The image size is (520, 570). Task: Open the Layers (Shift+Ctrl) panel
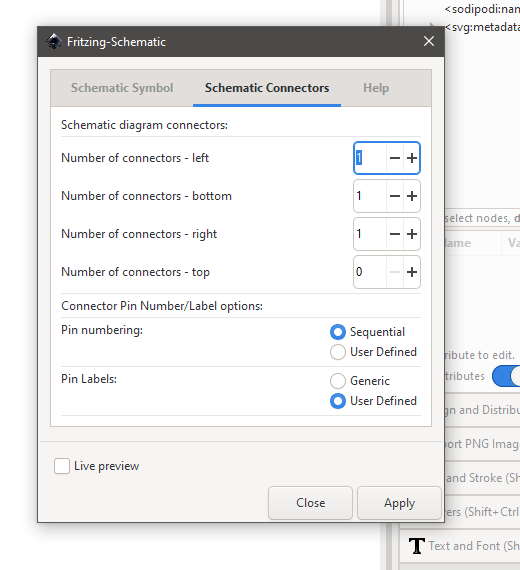(482, 512)
